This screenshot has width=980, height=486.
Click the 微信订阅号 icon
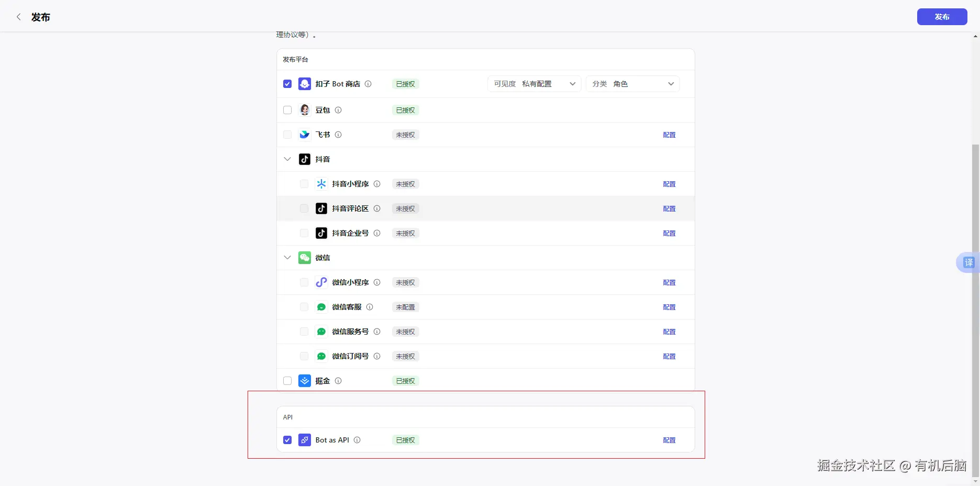pos(321,356)
